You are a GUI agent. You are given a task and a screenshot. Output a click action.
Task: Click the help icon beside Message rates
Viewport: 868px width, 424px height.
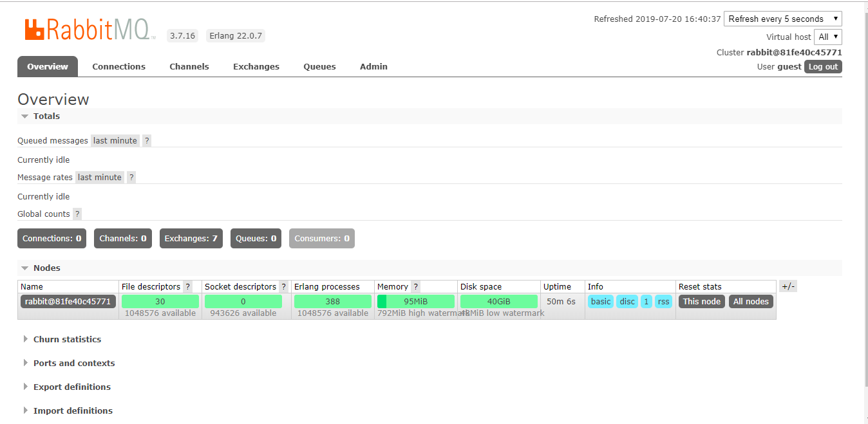131,178
